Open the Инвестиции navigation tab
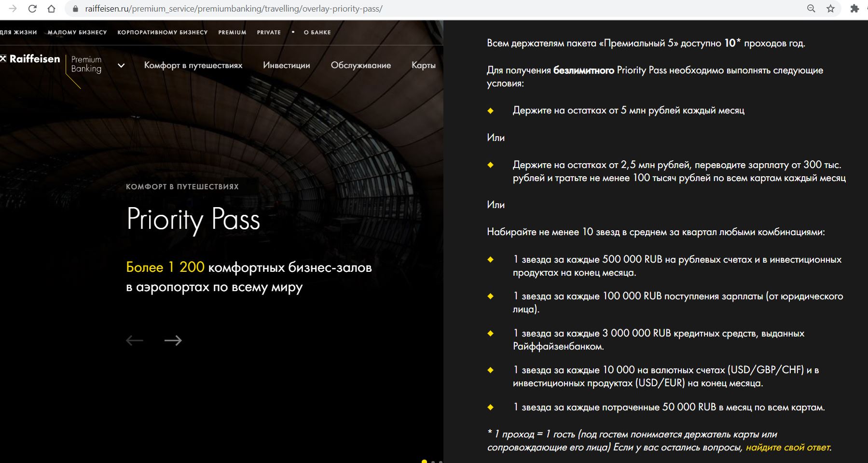Screen dimensions: 868x463 click(x=287, y=65)
